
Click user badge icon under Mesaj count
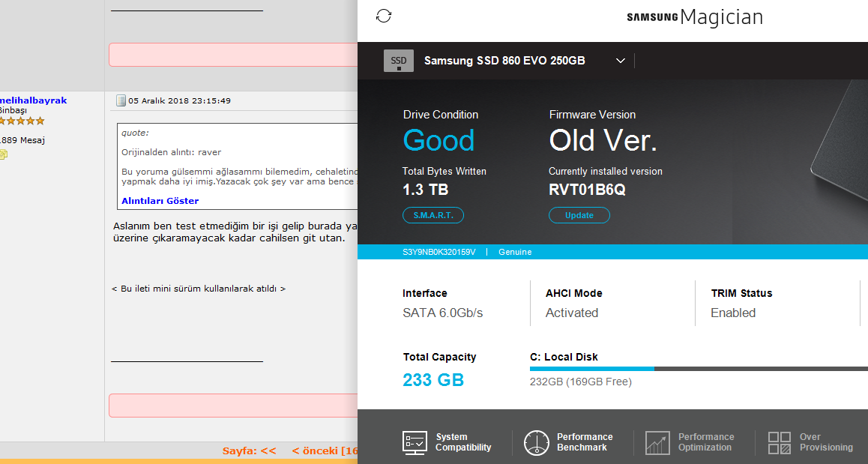3,154
